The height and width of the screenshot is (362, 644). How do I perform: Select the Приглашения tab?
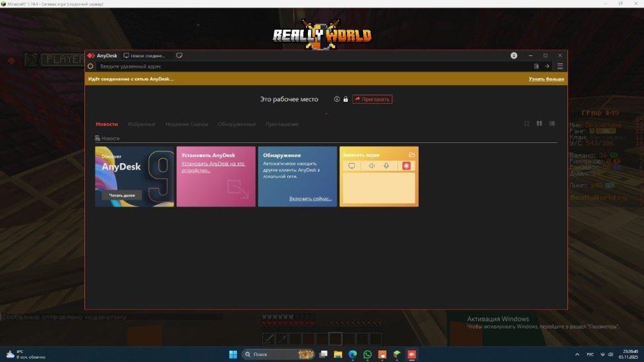pyautogui.click(x=282, y=124)
